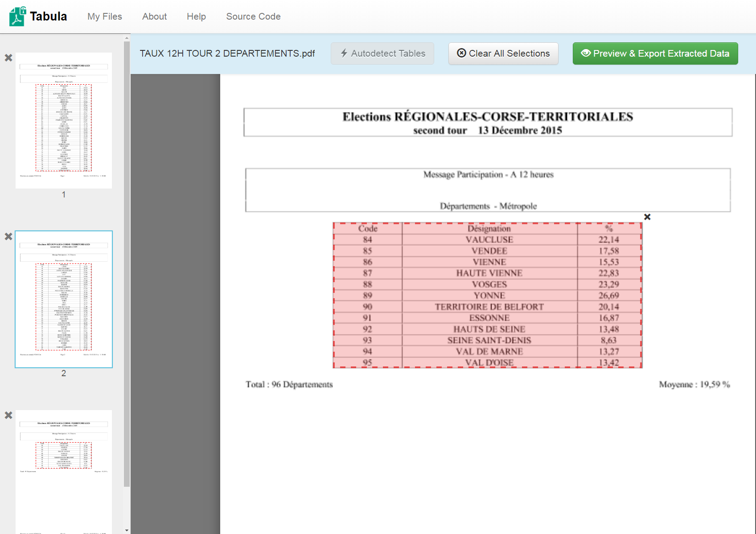Click the sidebar scrollbar down arrow
Screen dimensions: 756x534
(127, 530)
